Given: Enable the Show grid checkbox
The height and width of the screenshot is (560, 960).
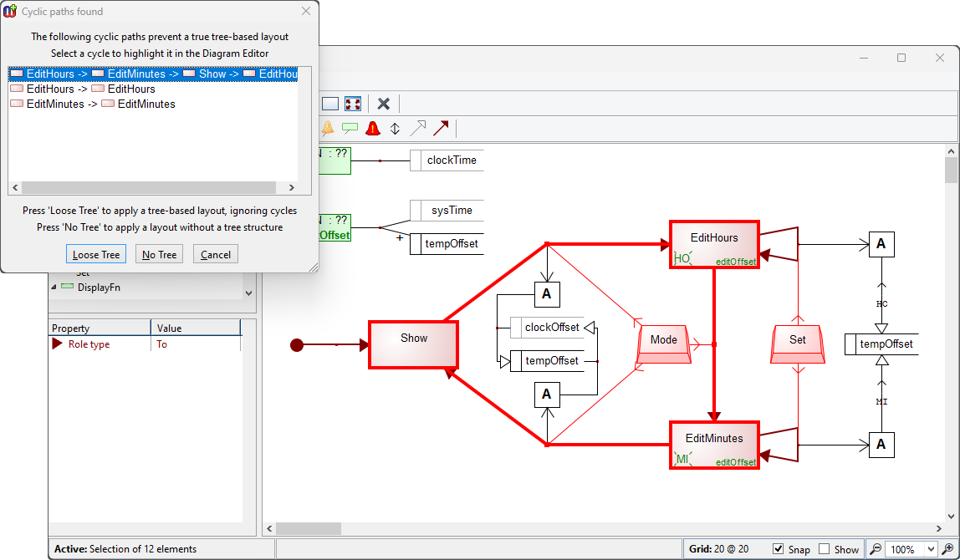Looking at the screenshot, I should click(823, 549).
